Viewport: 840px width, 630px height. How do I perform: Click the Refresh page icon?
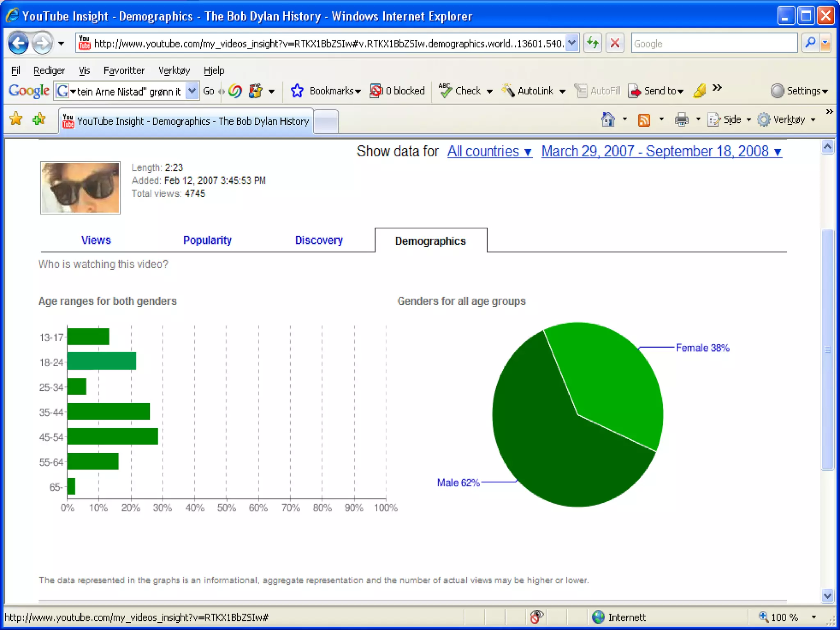tap(593, 43)
